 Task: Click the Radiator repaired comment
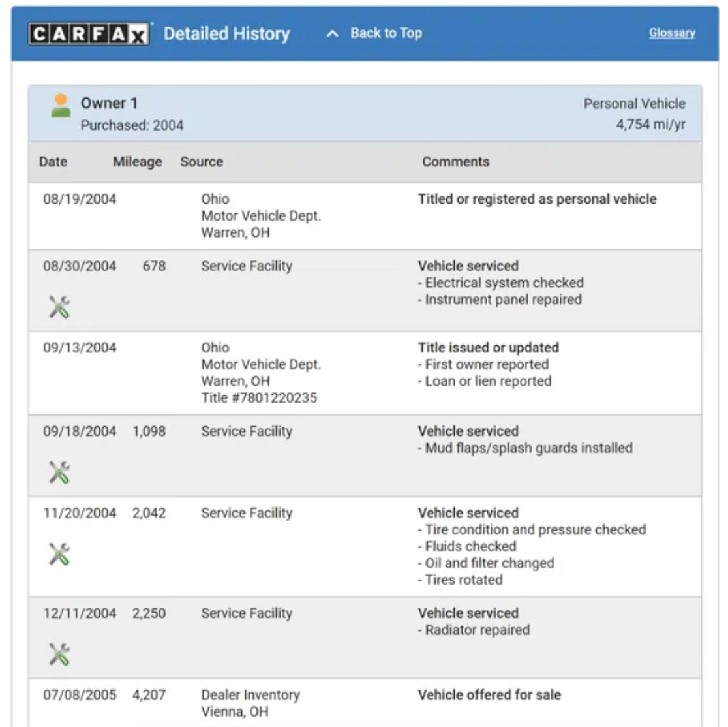pyautogui.click(x=477, y=630)
